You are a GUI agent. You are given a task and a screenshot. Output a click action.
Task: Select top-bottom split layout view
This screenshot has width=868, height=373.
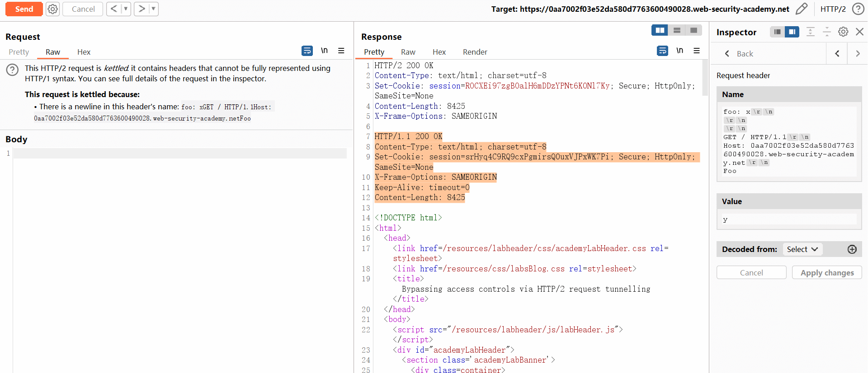(x=677, y=30)
